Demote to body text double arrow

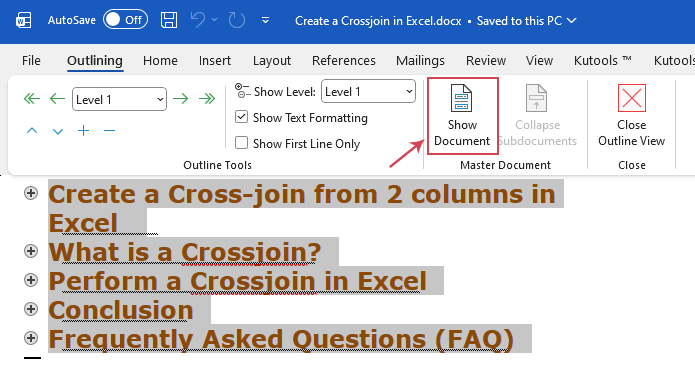click(207, 98)
